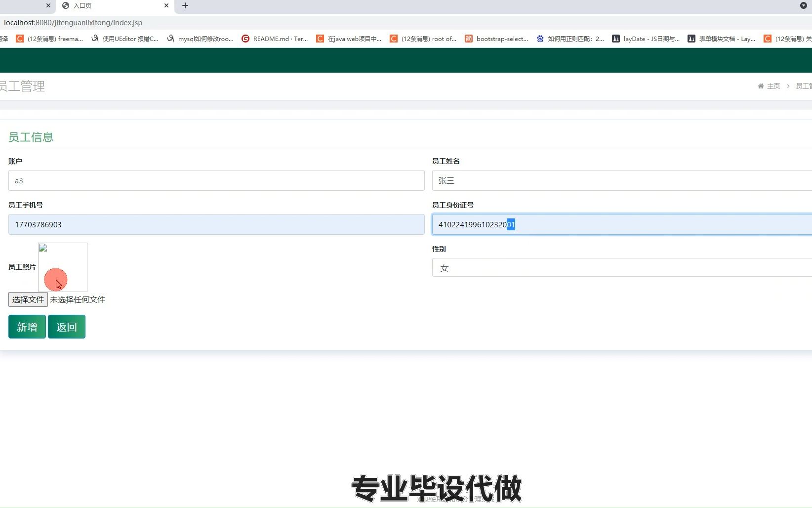Open the README.md GitHub bookmark
The height and width of the screenshot is (508, 812).
(x=274, y=39)
